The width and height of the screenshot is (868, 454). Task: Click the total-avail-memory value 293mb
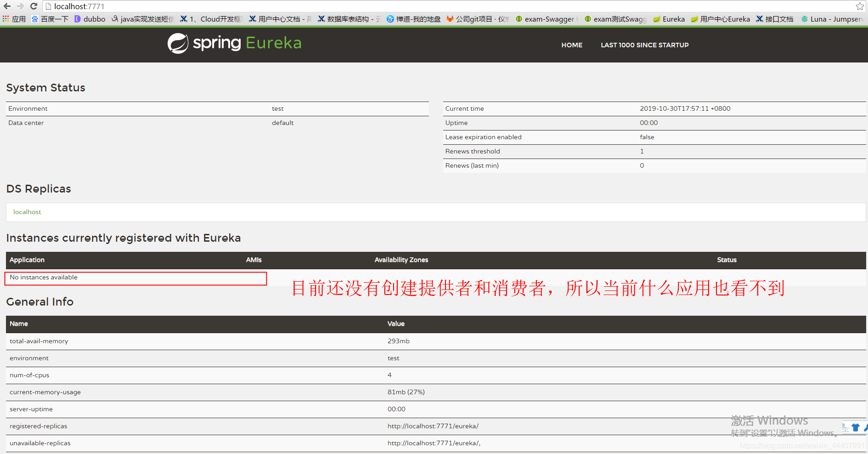(399, 341)
